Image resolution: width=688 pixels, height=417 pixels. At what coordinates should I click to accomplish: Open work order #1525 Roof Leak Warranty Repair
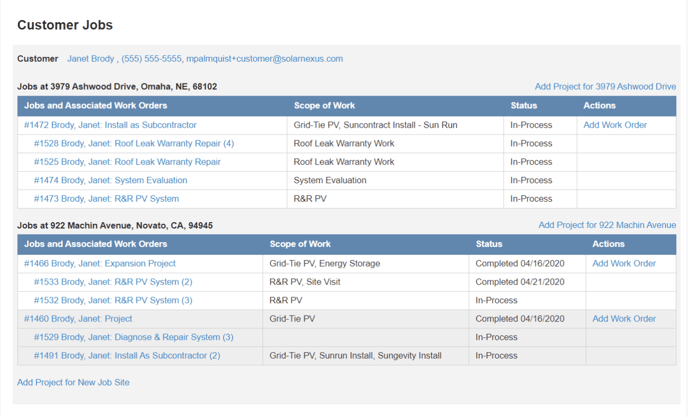(127, 162)
